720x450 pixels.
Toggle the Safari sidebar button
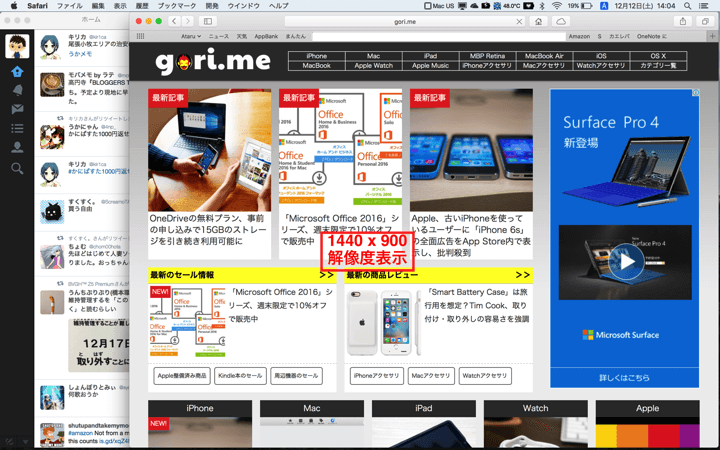pos(208,21)
